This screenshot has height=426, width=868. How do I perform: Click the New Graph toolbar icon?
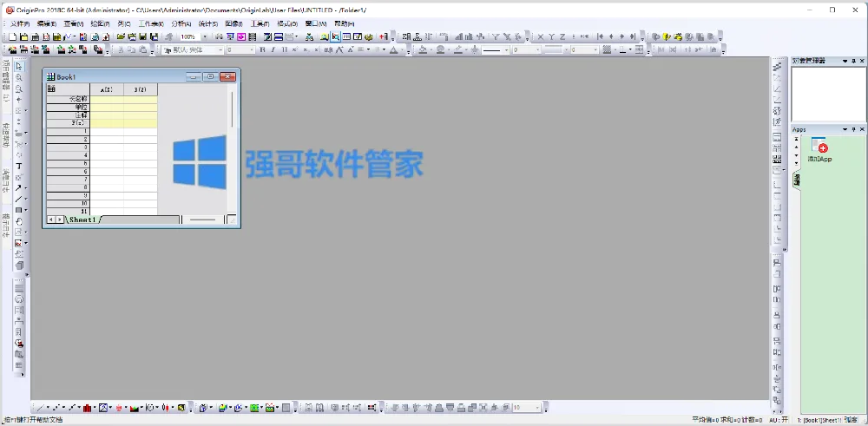point(46,36)
